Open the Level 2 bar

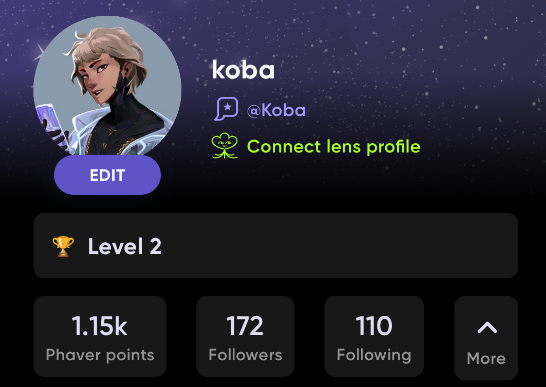[x=276, y=246]
